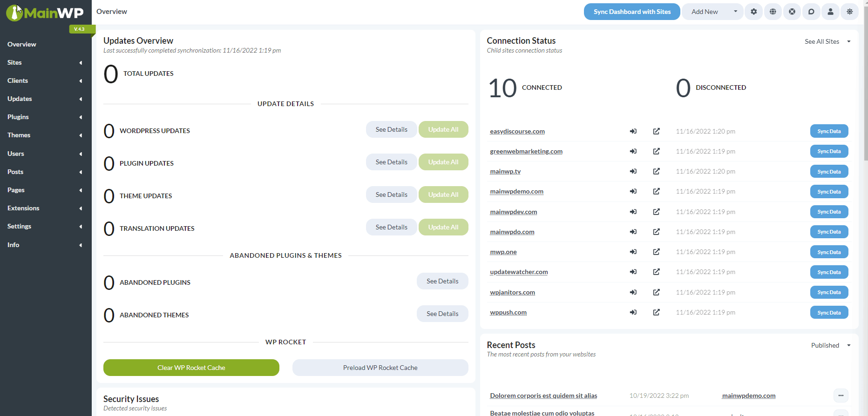Open mainwpdemo.com external link icon
The height and width of the screenshot is (416, 868).
[656, 191]
